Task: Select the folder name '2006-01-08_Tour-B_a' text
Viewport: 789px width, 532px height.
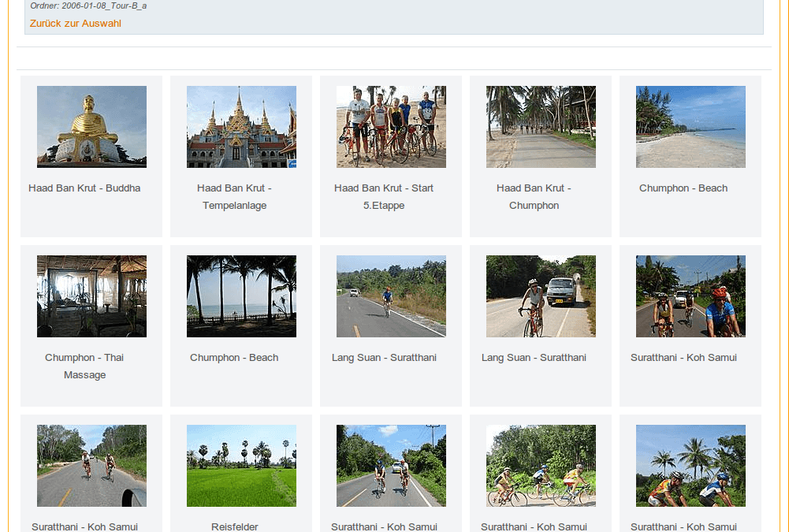Action: coord(104,6)
